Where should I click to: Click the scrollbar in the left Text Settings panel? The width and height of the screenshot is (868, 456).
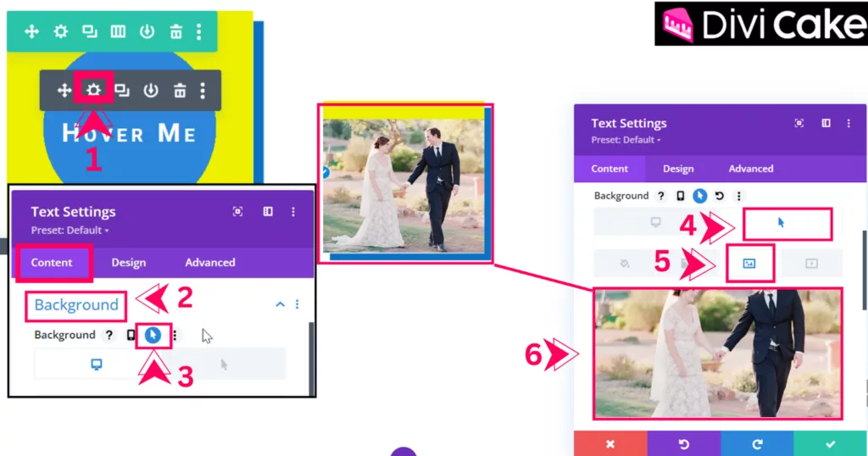[x=311, y=358]
